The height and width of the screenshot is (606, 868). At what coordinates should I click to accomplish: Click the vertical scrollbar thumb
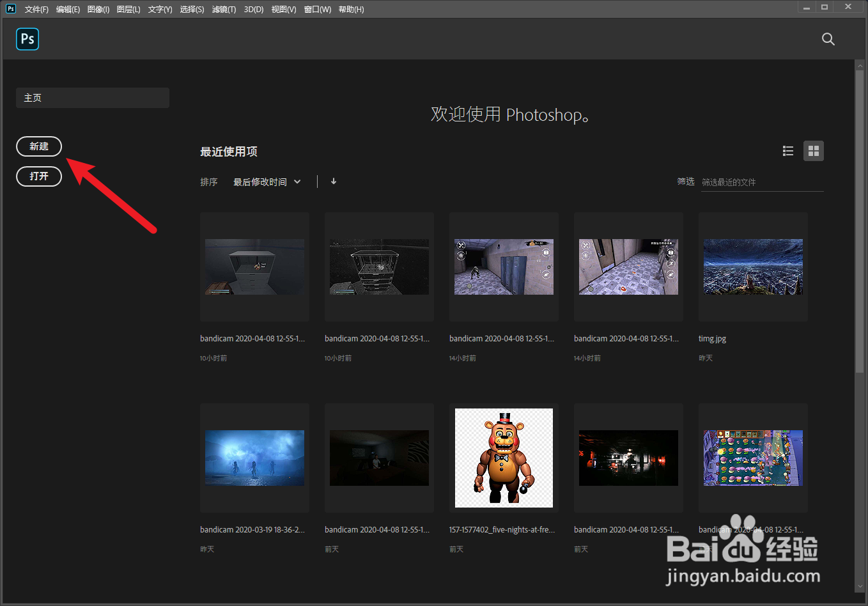click(860, 221)
